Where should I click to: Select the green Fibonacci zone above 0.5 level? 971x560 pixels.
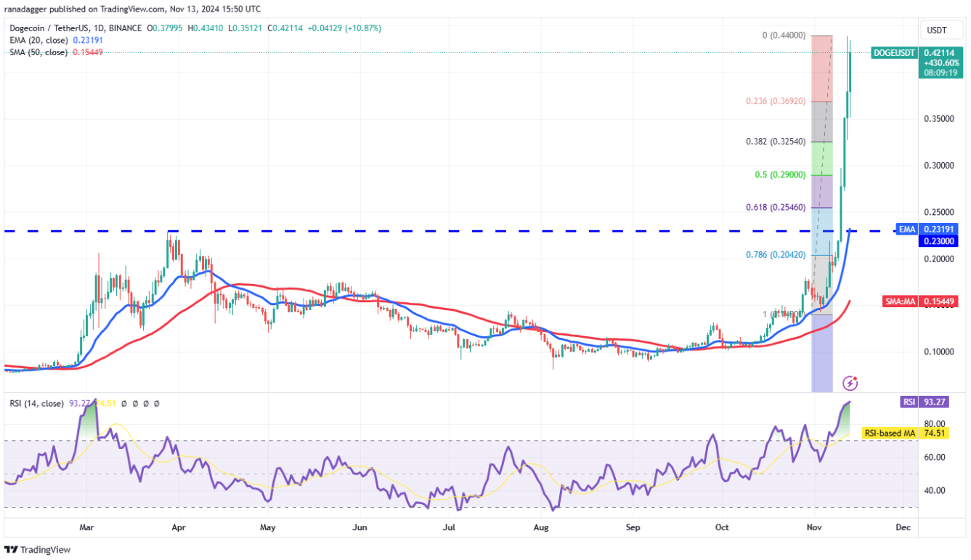821,158
